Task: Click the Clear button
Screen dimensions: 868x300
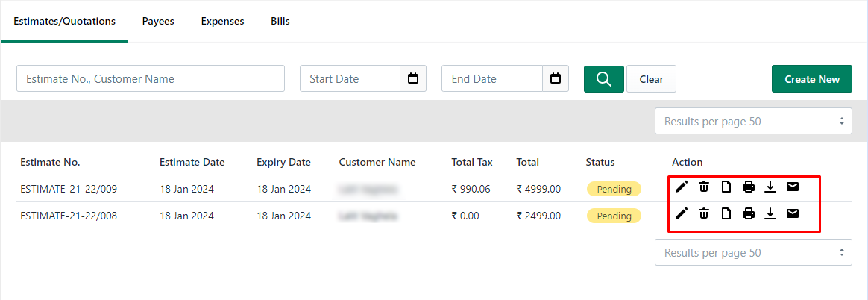Action: click(652, 79)
